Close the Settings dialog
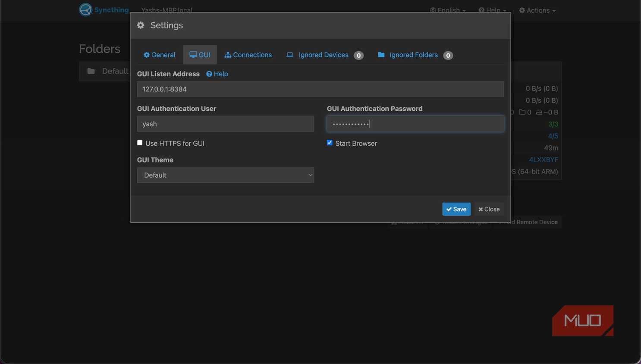Viewport: 641px width, 364px height. coord(489,209)
